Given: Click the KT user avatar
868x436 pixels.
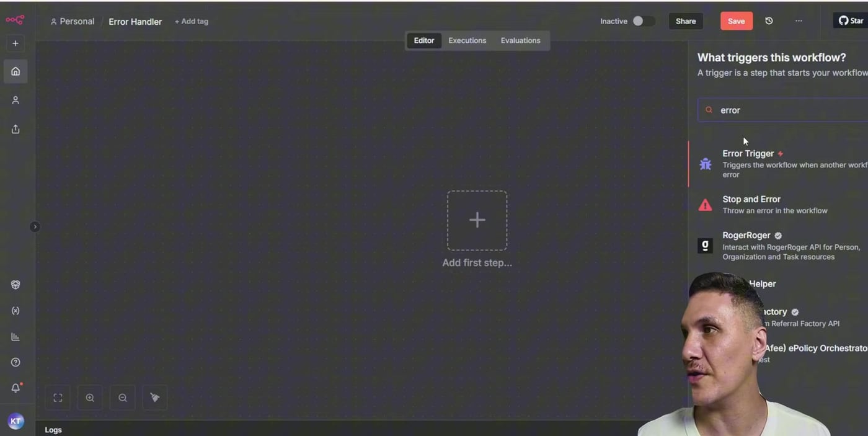Looking at the screenshot, I should pos(15,422).
